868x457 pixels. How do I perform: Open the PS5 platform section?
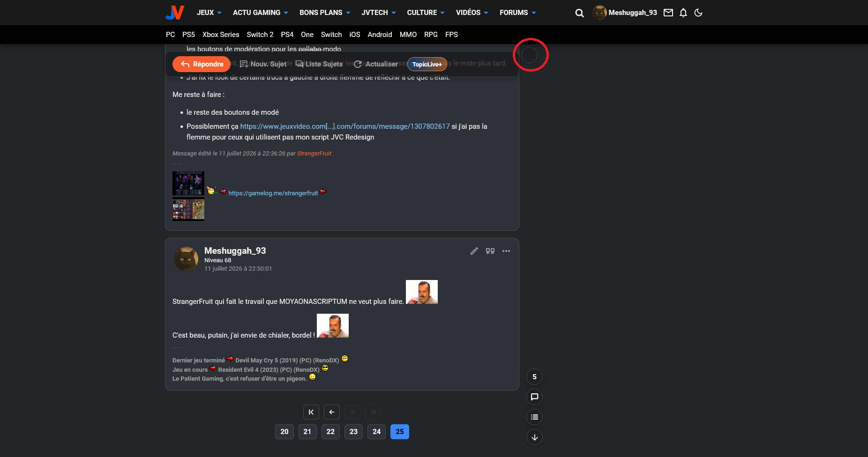point(188,35)
